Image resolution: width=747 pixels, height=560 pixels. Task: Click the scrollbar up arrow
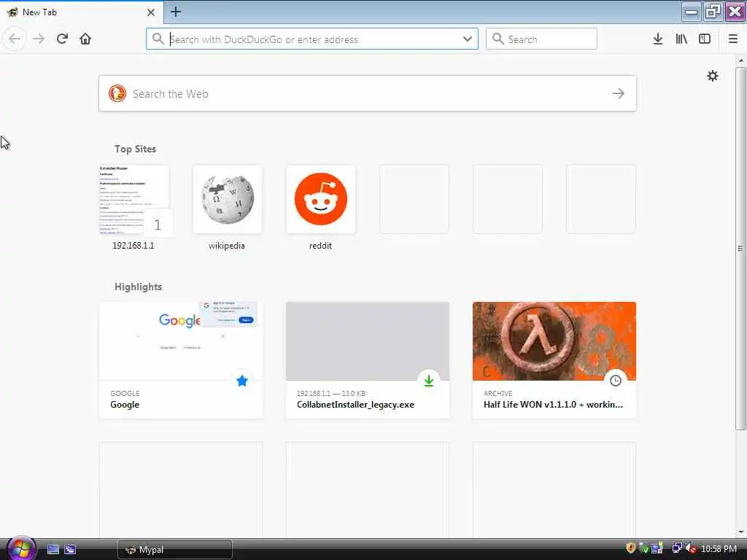pyautogui.click(x=740, y=61)
